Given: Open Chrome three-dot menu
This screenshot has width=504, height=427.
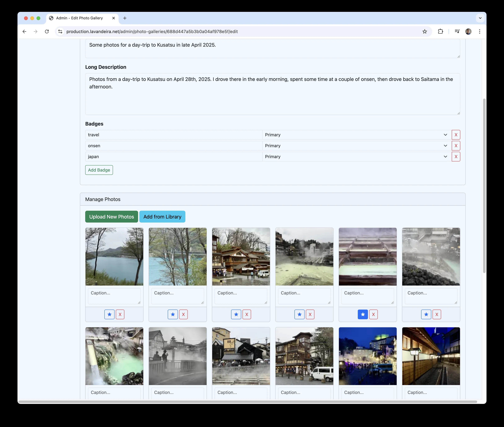Looking at the screenshot, I should (x=480, y=32).
